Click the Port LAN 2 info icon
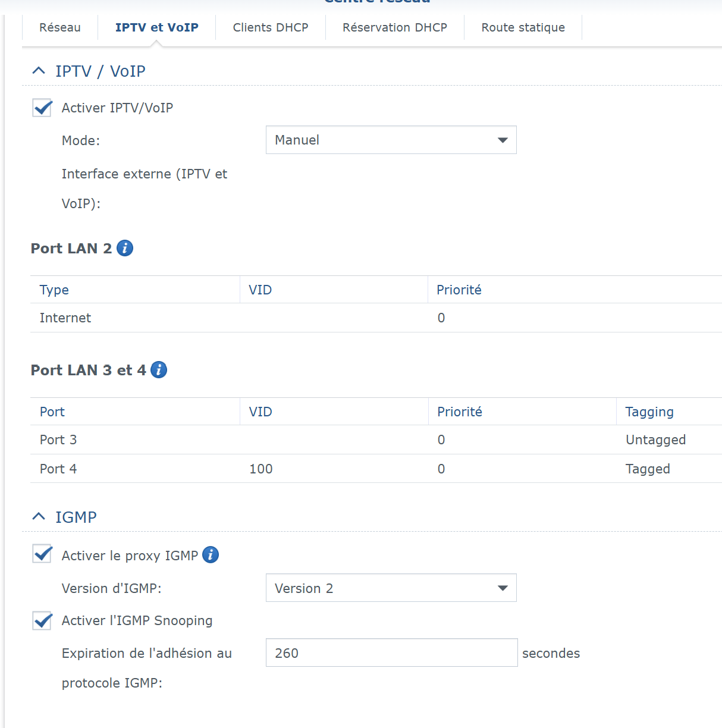722x728 pixels. coord(125,248)
